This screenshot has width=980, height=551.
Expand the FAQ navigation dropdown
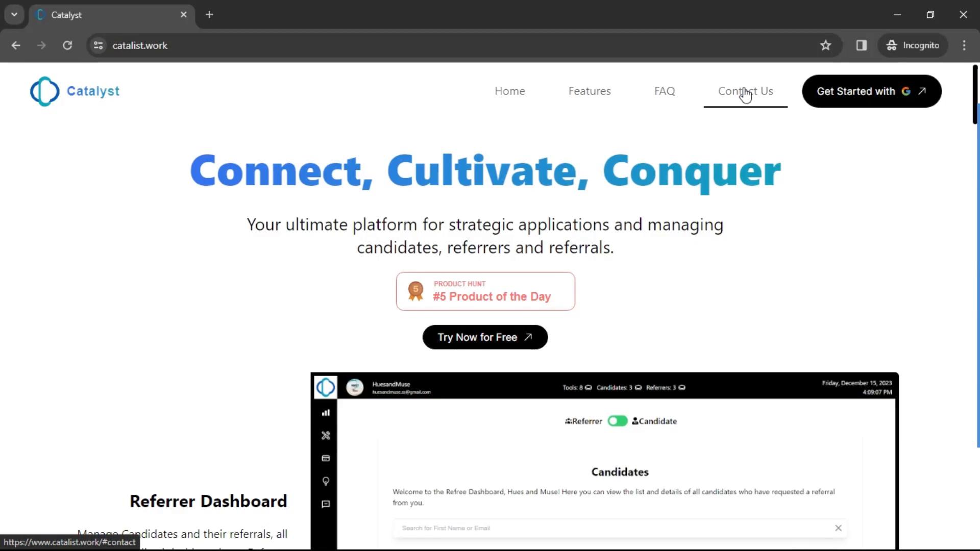point(665,90)
